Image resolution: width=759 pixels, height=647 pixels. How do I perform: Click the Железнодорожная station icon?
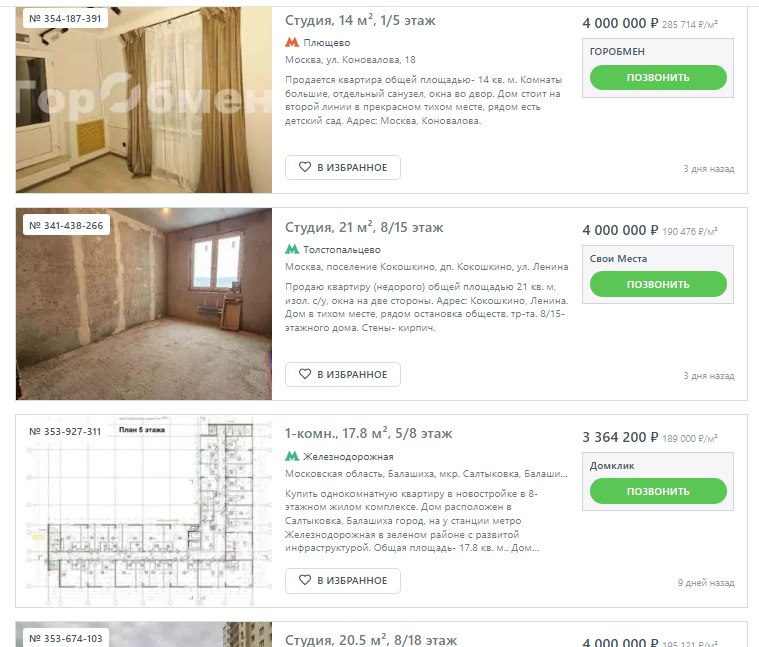[292, 456]
